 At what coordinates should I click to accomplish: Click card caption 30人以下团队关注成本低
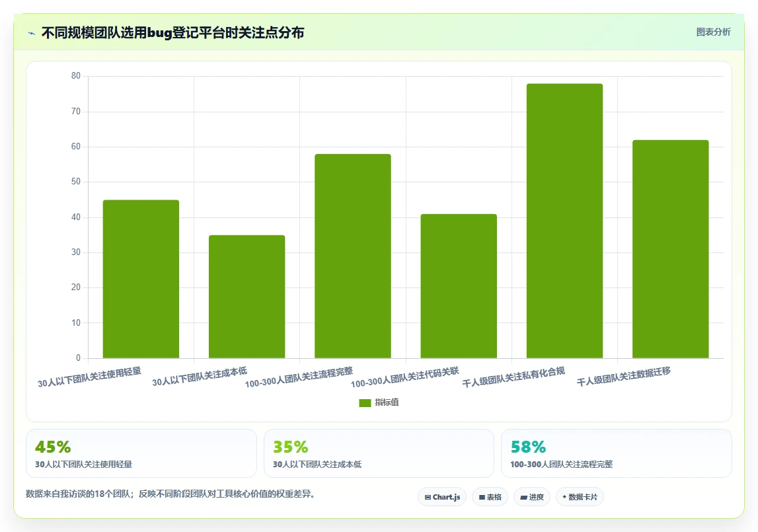point(317,465)
